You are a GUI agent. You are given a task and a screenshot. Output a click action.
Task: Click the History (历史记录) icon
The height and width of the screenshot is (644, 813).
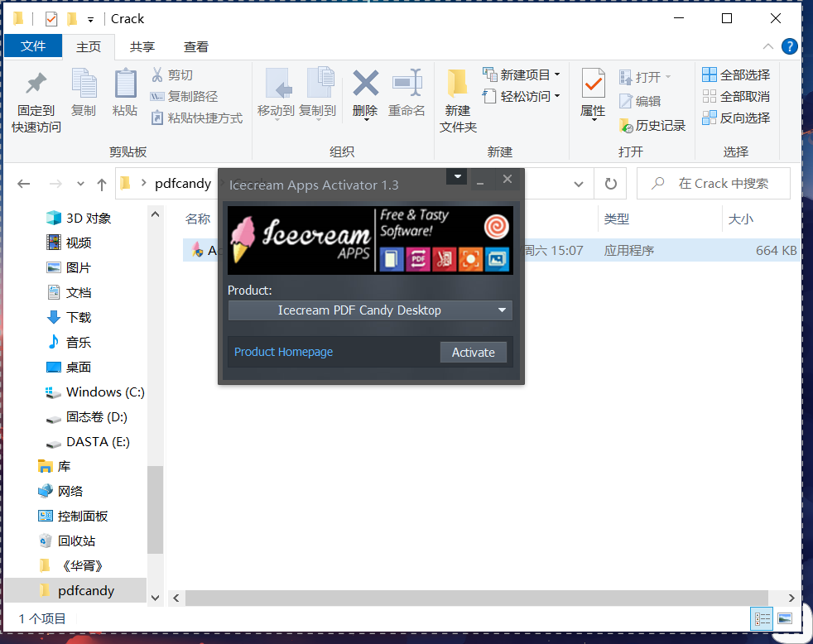pos(627,126)
